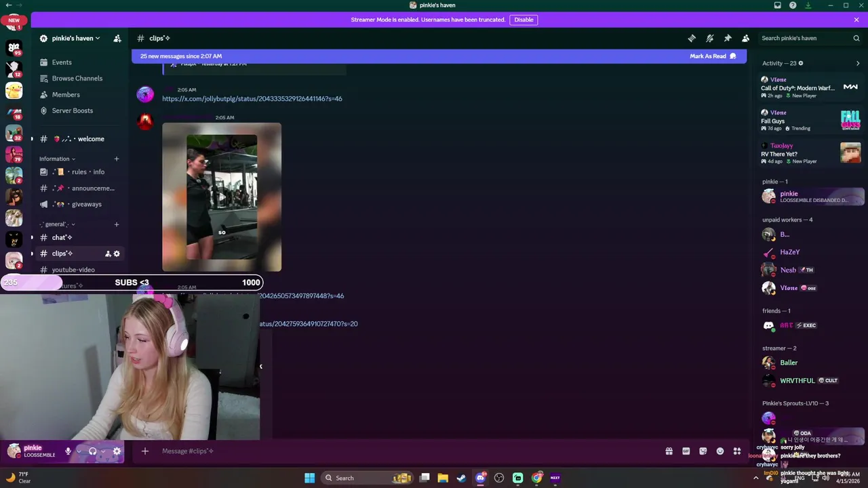Viewport: 868px width, 488px height.
Task: Open the sticker picker
Action: pyautogui.click(x=703, y=451)
